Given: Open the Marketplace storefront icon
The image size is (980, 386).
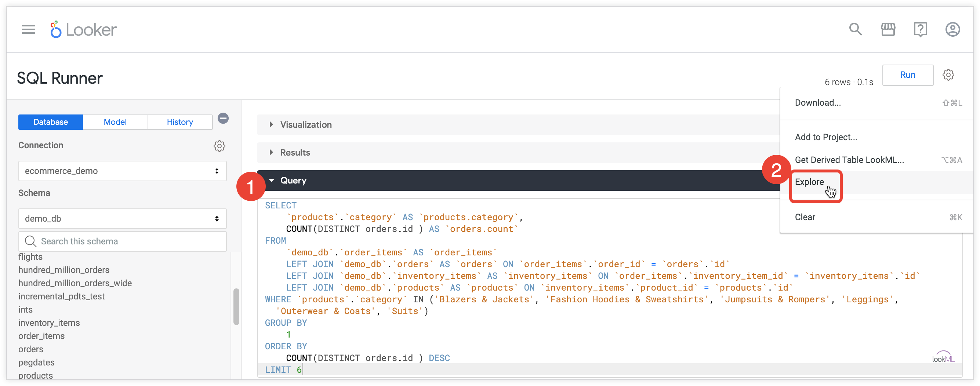Looking at the screenshot, I should [888, 29].
